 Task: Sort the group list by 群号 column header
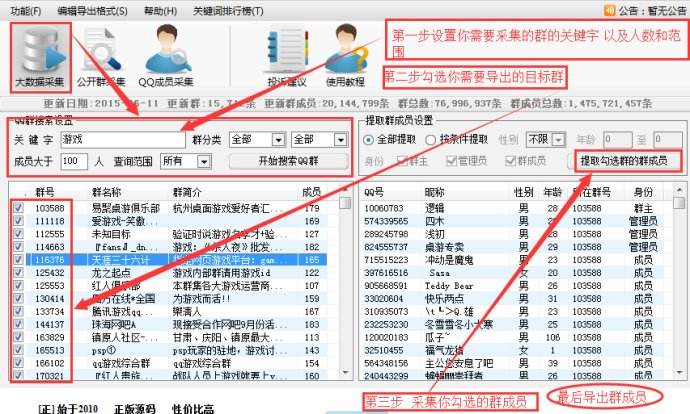point(48,190)
